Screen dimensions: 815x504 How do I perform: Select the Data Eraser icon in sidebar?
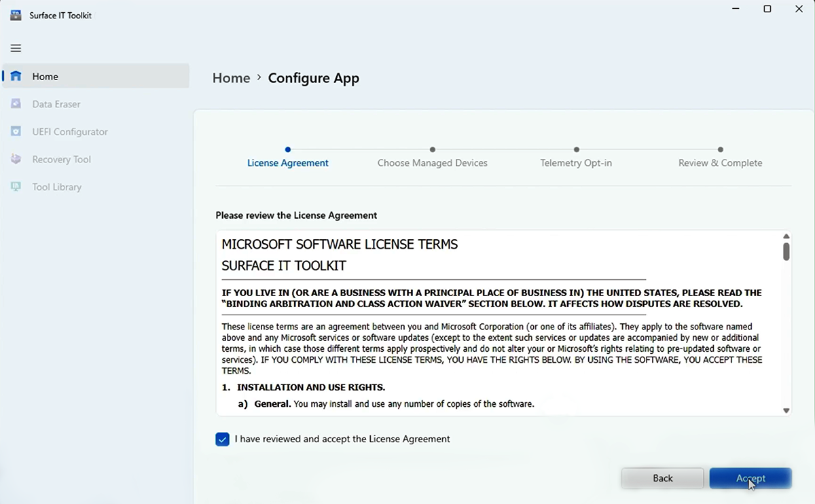coord(15,103)
